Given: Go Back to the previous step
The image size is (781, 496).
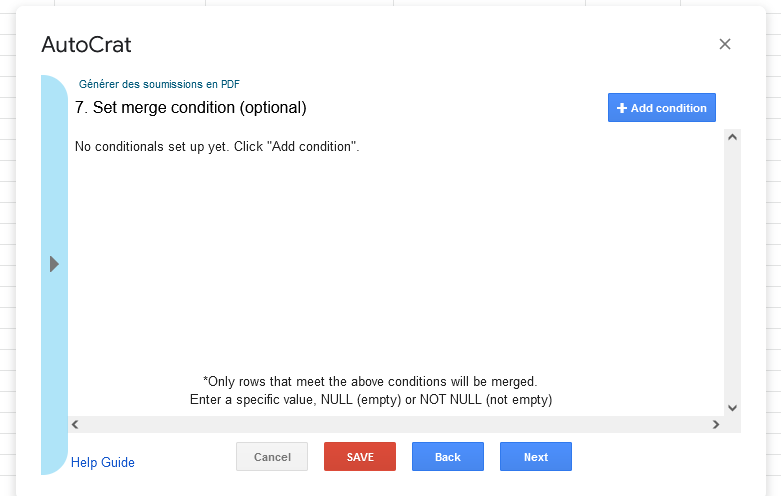Looking at the screenshot, I should [x=447, y=457].
